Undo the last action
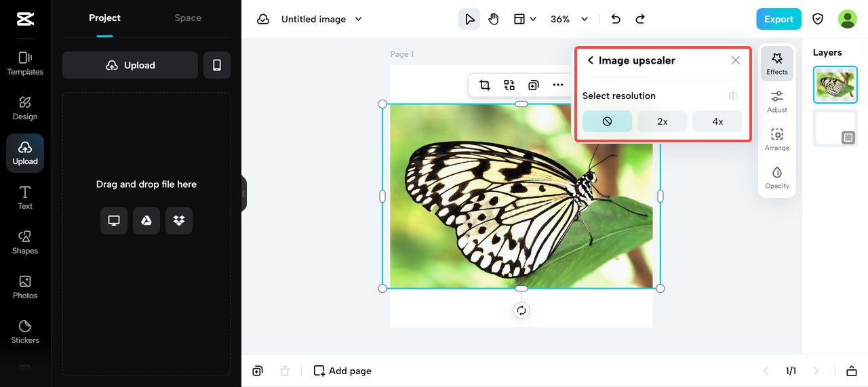868x387 pixels. point(616,19)
